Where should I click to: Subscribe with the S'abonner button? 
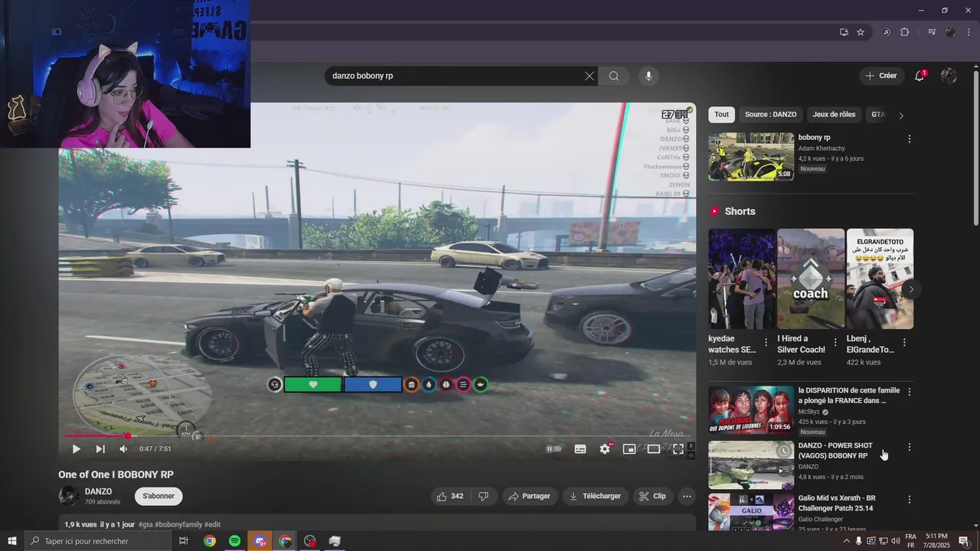[x=158, y=496]
